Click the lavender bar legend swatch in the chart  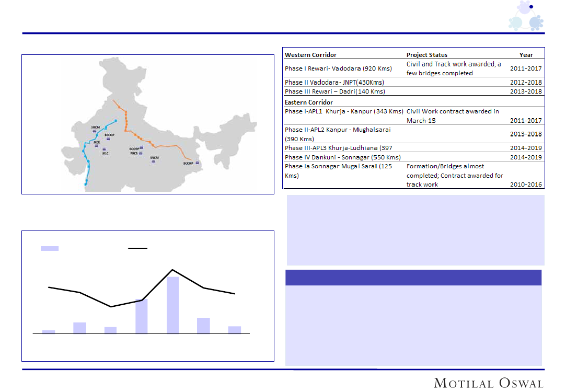pyautogui.click(x=50, y=248)
